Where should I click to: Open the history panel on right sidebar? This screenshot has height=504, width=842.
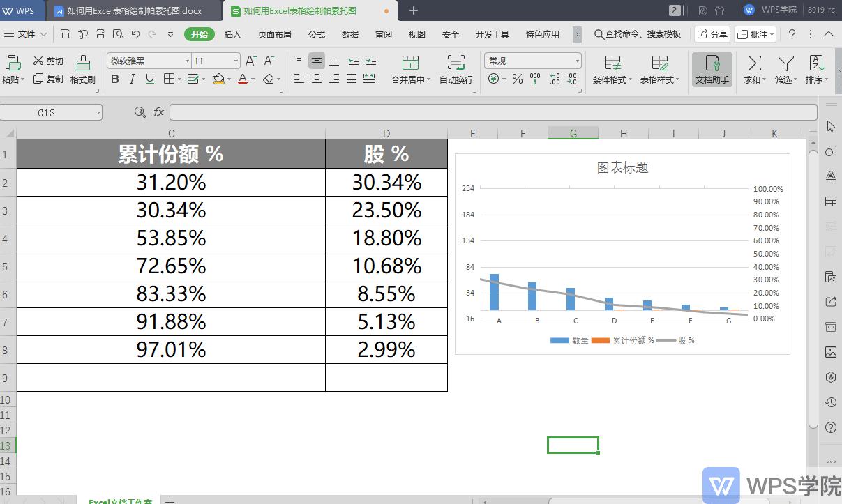click(830, 402)
